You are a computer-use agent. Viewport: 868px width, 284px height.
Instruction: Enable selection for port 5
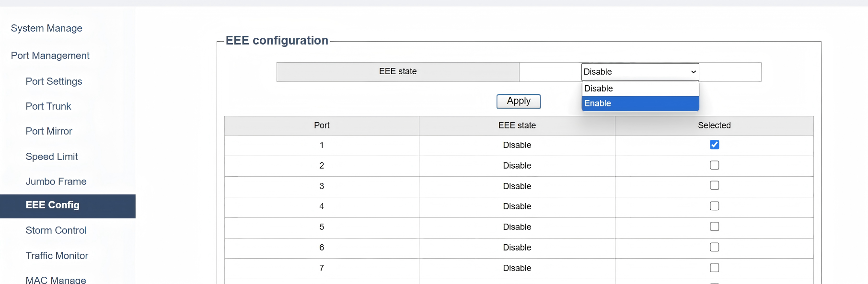pyautogui.click(x=714, y=227)
